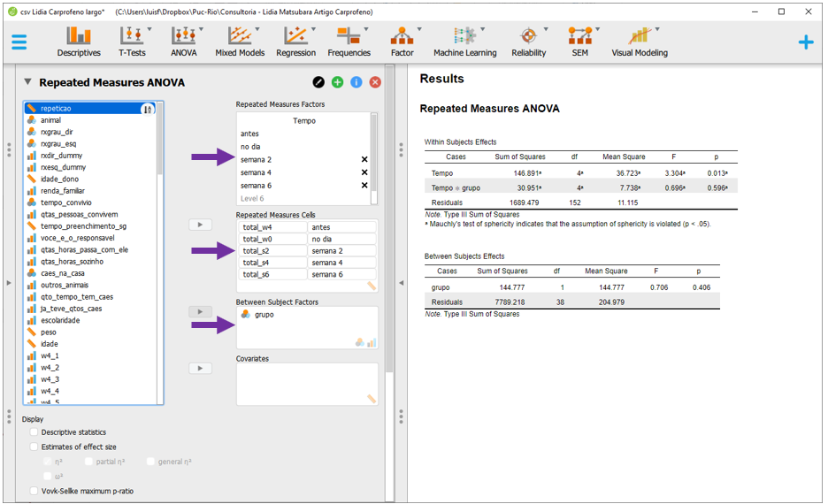
Task: Click the pencil edit title icon
Action: [x=318, y=82]
